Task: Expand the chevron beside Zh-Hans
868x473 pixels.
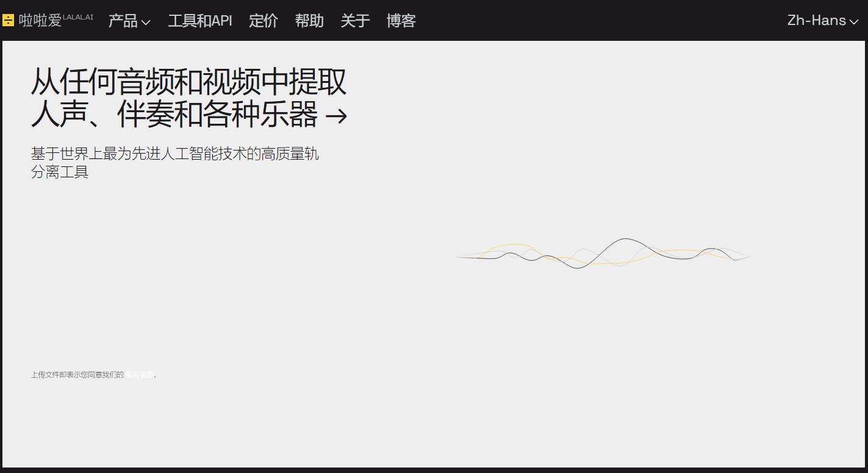Action: pos(855,23)
